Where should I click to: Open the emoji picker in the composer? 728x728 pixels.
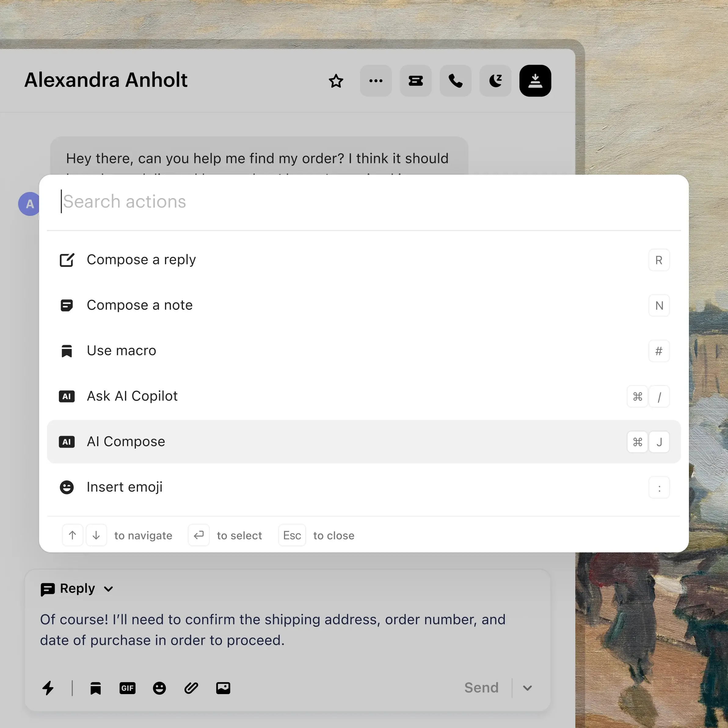159,688
